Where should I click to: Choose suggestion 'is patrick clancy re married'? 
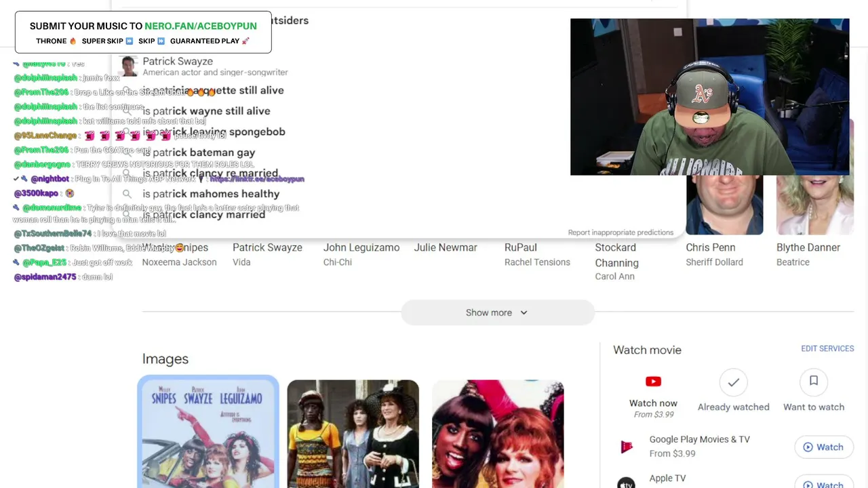coord(210,173)
